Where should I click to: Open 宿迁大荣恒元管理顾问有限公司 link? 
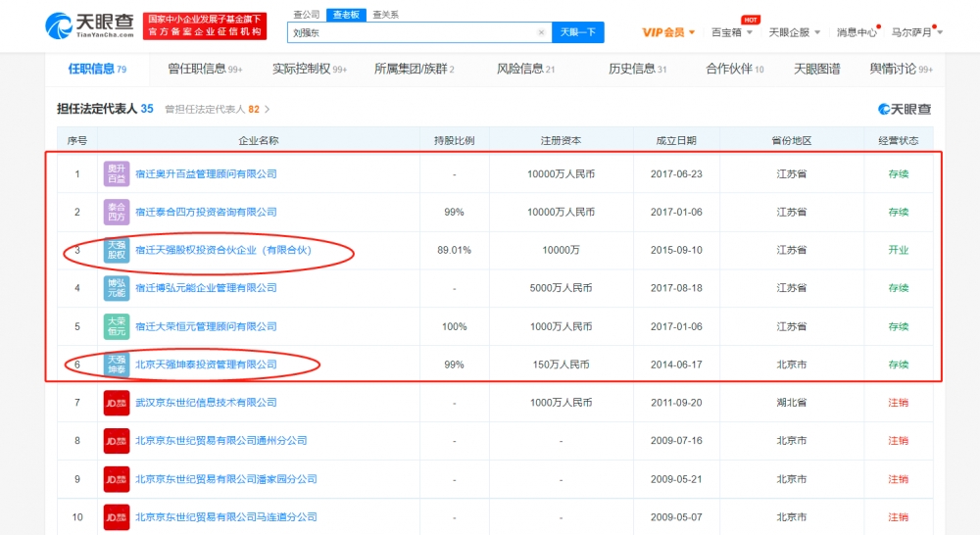(x=206, y=326)
